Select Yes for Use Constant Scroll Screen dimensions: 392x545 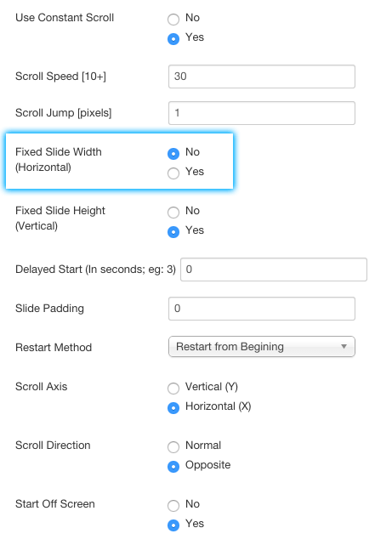pyautogui.click(x=173, y=38)
